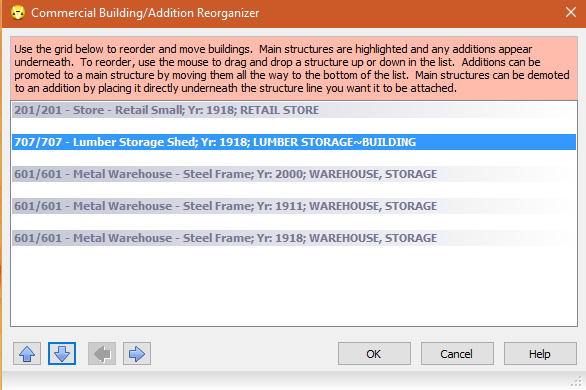Viewport: 586px width, 390px height.
Task: Select the Metal Warehouse Yr: 2000 row
Action: click(x=294, y=174)
